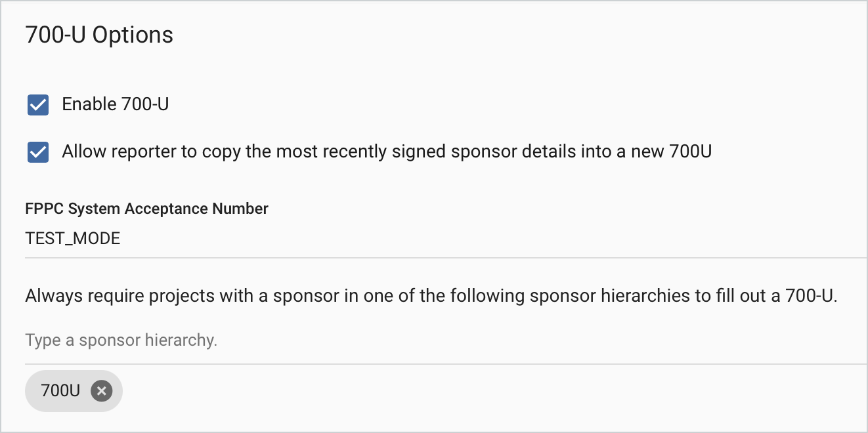
Task: Click the gray circle X on the 700U chip
Action: pyautogui.click(x=101, y=391)
